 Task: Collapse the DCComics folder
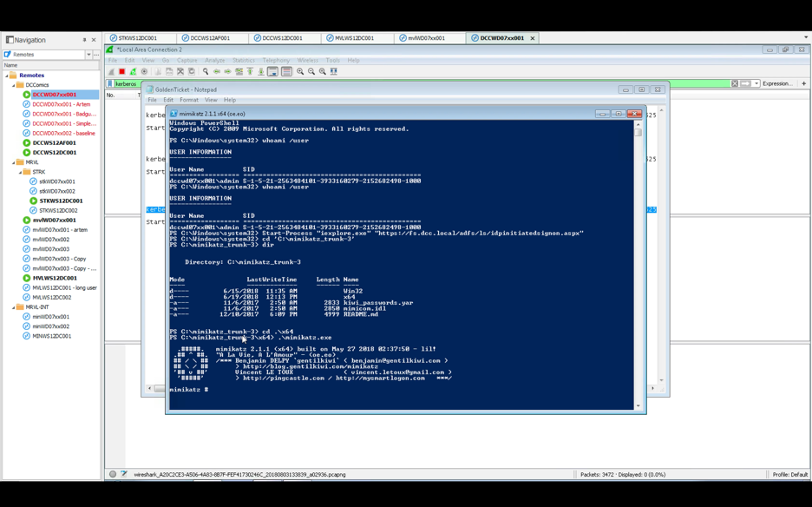pos(14,85)
